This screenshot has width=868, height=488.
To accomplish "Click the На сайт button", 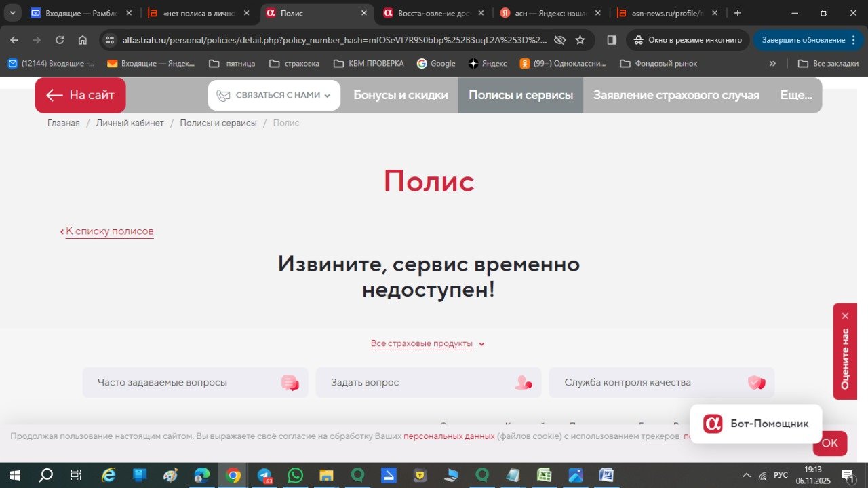I will tap(80, 96).
